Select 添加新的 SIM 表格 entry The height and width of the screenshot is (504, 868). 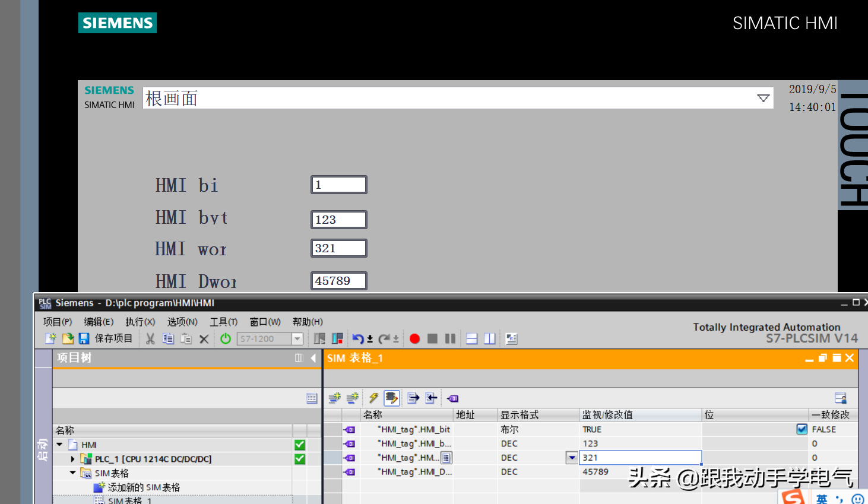click(143, 487)
